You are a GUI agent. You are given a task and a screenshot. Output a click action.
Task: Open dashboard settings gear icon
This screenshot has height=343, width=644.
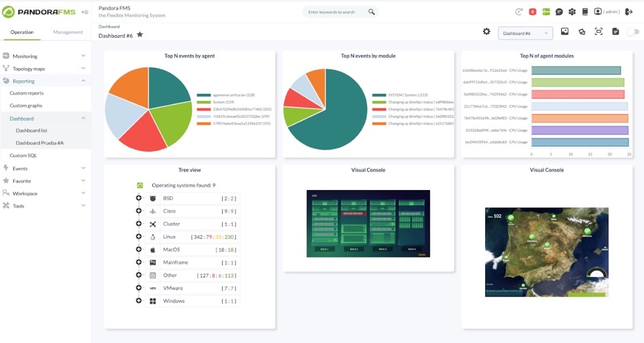[x=486, y=32]
